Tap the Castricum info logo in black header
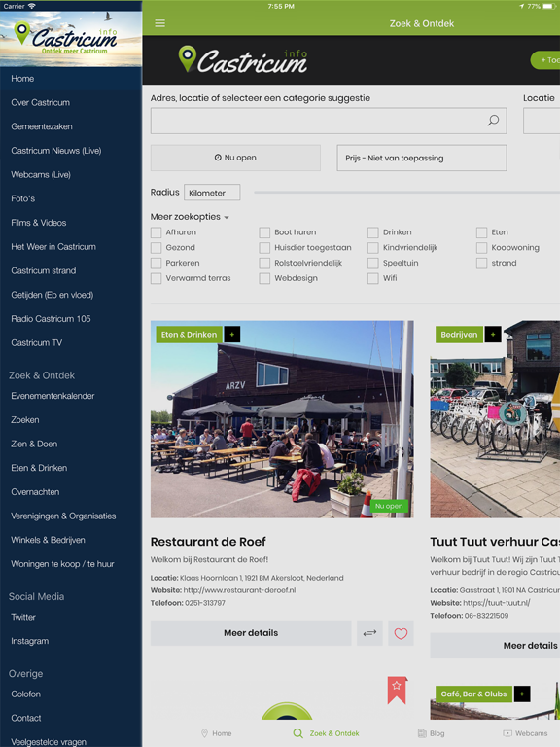This screenshot has width=560, height=747. tap(243, 60)
